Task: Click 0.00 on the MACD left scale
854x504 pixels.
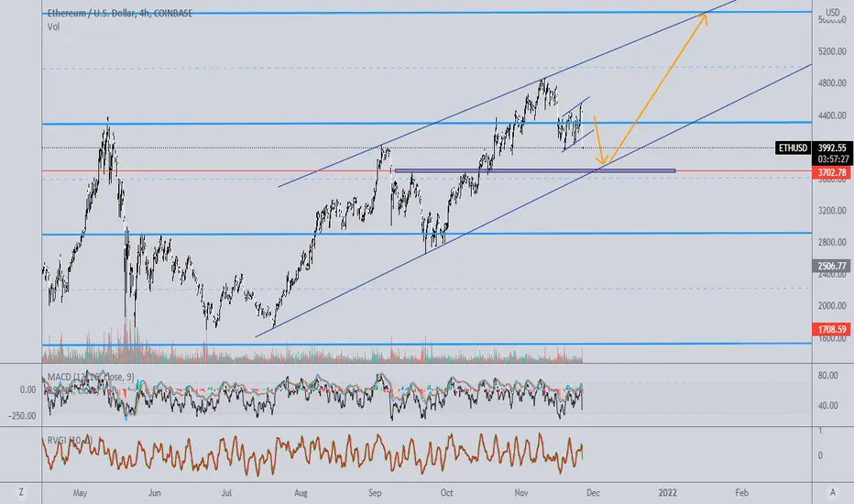Action: pyautogui.click(x=27, y=389)
